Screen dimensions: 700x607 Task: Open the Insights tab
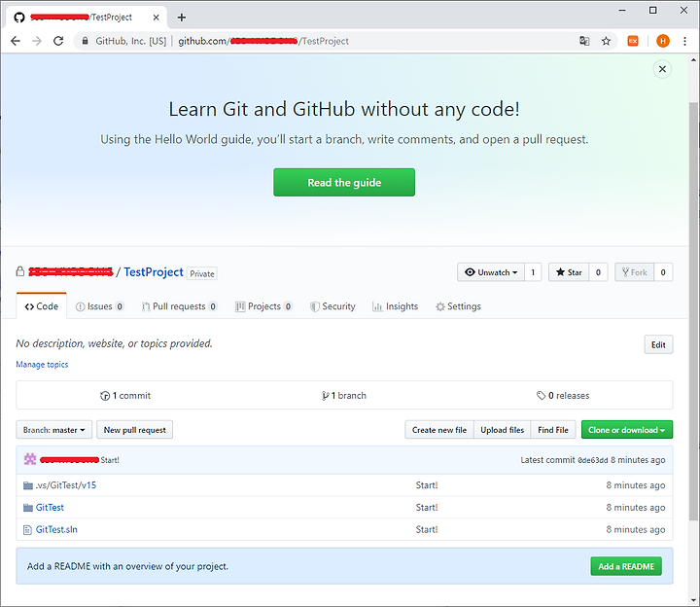(x=395, y=306)
